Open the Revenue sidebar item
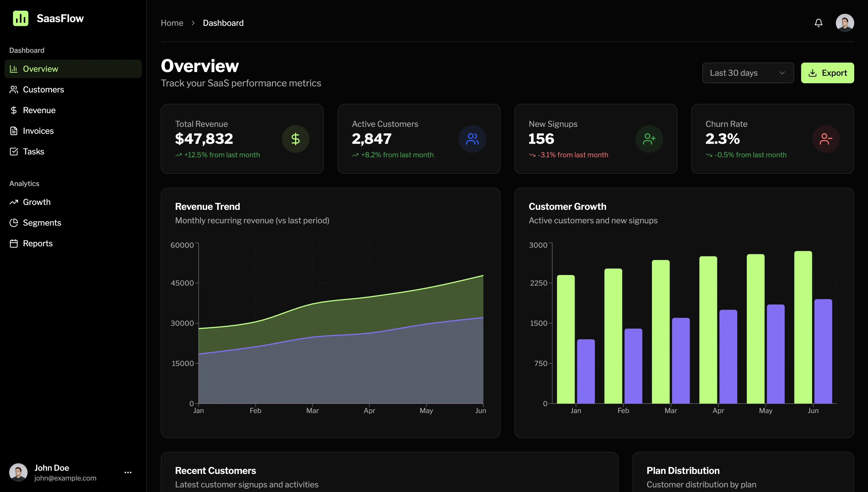 coord(39,110)
